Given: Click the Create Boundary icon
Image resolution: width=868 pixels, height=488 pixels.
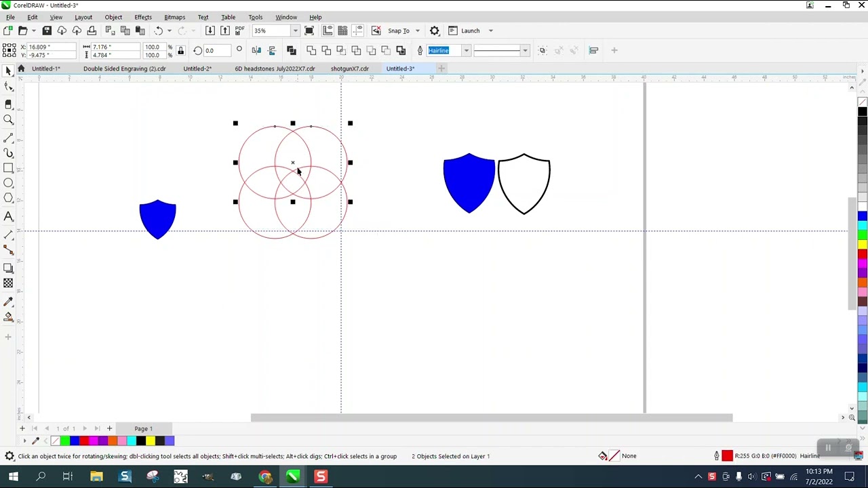Looking at the screenshot, I should tap(401, 50).
